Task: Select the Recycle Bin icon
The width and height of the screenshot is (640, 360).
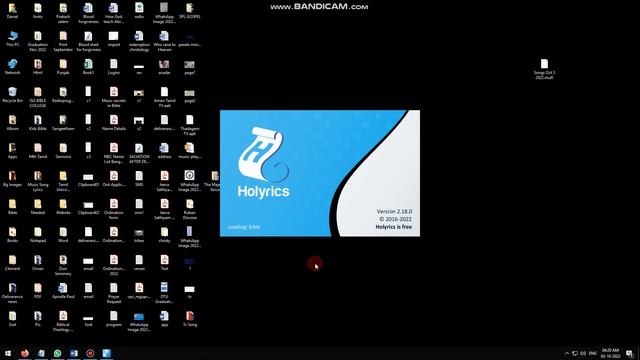Action: tap(13, 95)
